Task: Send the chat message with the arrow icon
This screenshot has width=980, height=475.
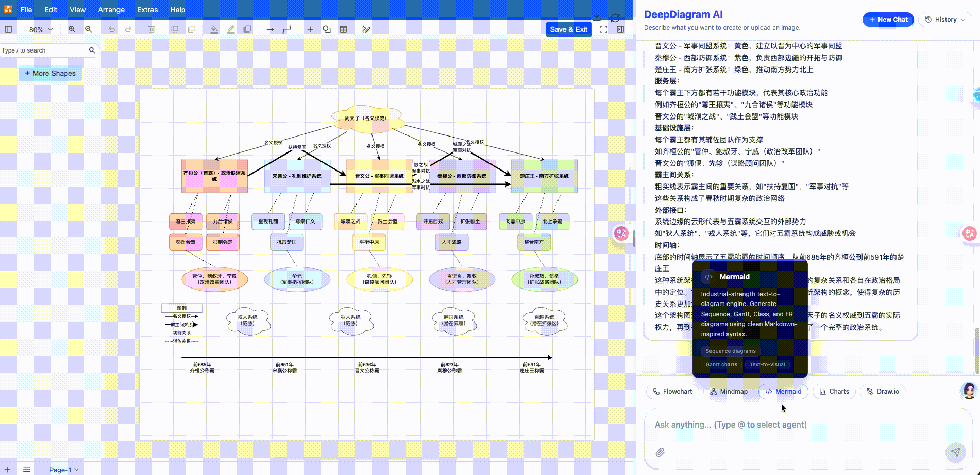Action: click(x=956, y=452)
